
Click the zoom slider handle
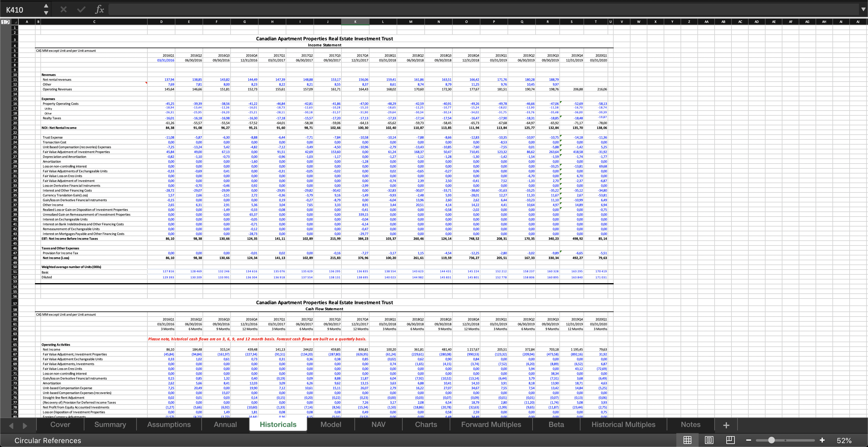pyautogui.click(x=772, y=440)
